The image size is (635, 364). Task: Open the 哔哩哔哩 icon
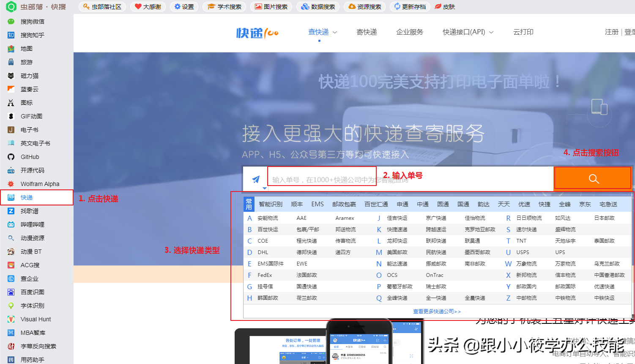pyautogui.click(x=11, y=224)
